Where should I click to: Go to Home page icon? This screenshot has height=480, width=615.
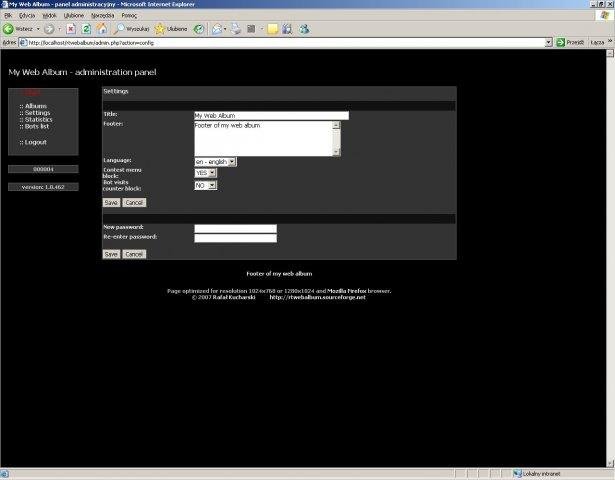coord(102,28)
